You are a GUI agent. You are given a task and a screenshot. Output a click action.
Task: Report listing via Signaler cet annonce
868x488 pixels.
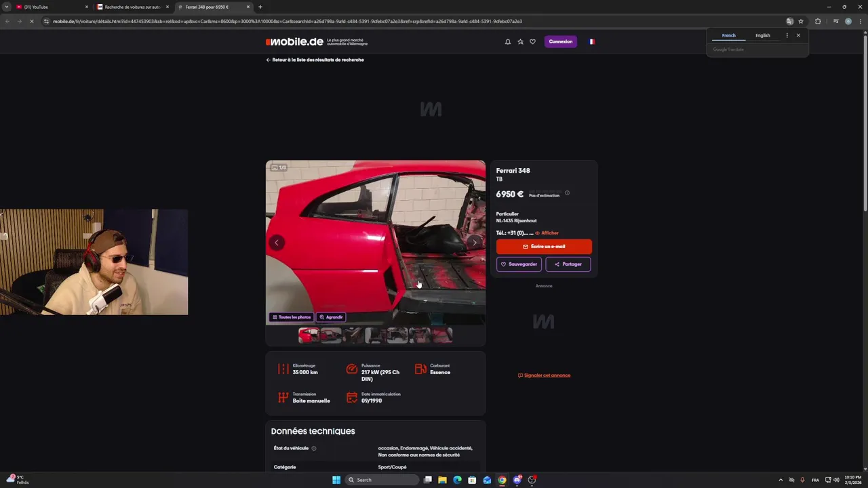pos(544,375)
